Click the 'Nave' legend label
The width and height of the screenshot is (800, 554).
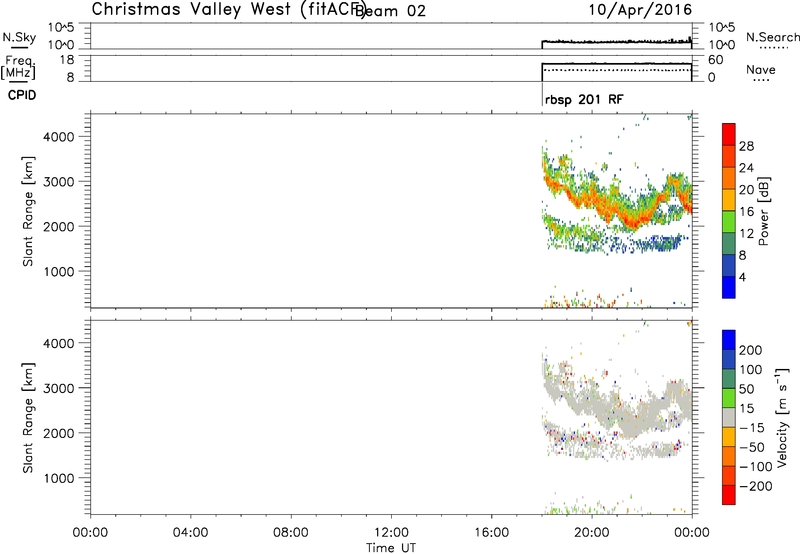click(x=760, y=69)
